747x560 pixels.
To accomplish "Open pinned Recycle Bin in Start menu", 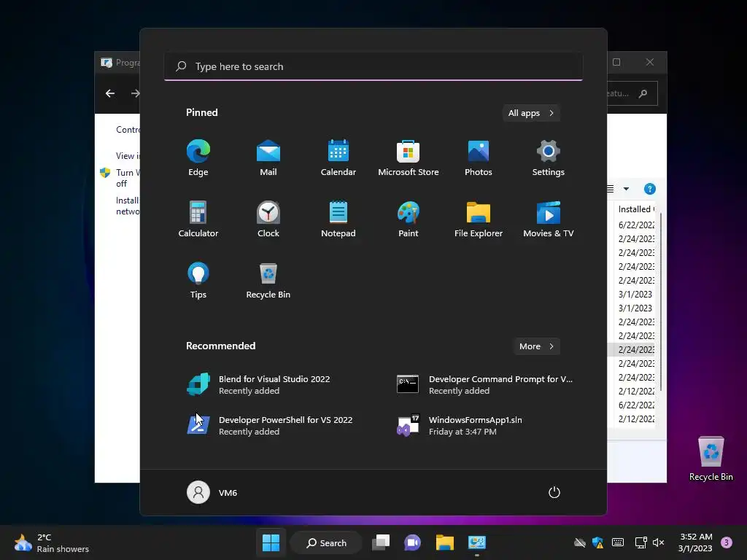I will [268, 281].
